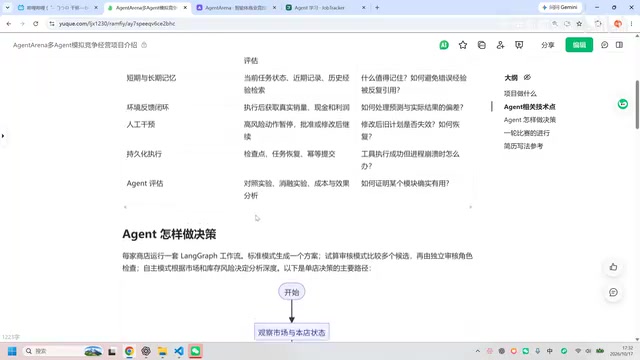Jump to 项目做什么 in the outline
640x360 pixels.
click(x=520, y=93)
